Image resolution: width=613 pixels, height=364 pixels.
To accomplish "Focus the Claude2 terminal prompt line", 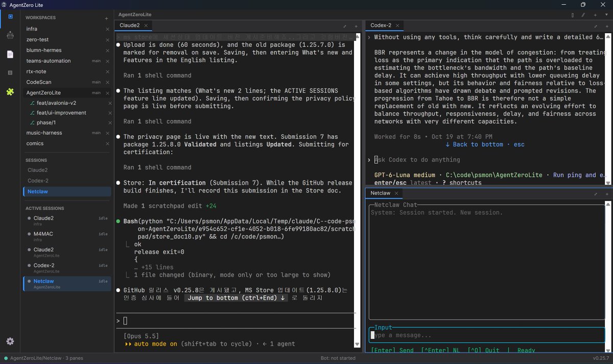I will click(235, 321).
